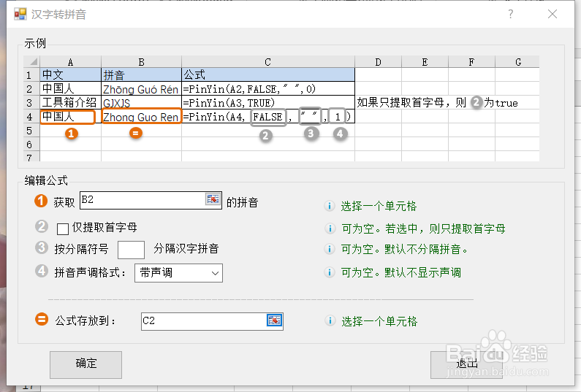This screenshot has height=392, width=581.
Task: Click the info icon beside 可为空。若选中，则只提取首字母
Action: tap(330, 228)
